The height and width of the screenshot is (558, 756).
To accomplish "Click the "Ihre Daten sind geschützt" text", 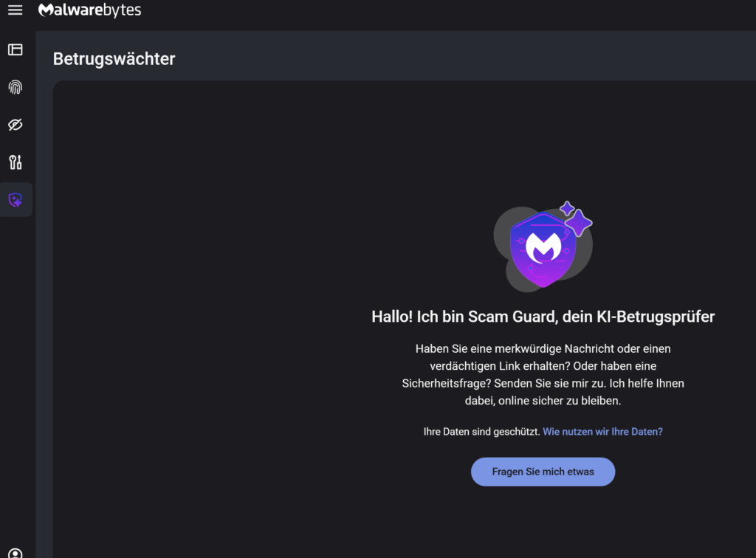I will click(x=481, y=432).
